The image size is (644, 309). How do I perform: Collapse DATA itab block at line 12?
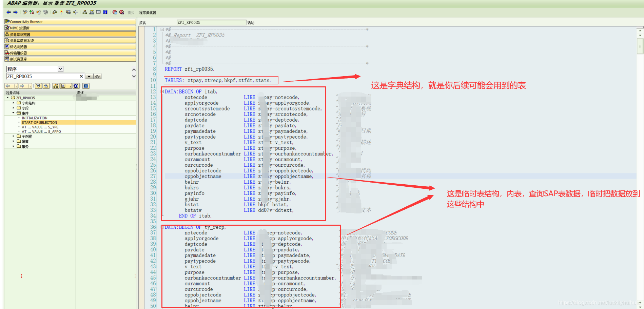pyautogui.click(x=162, y=91)
